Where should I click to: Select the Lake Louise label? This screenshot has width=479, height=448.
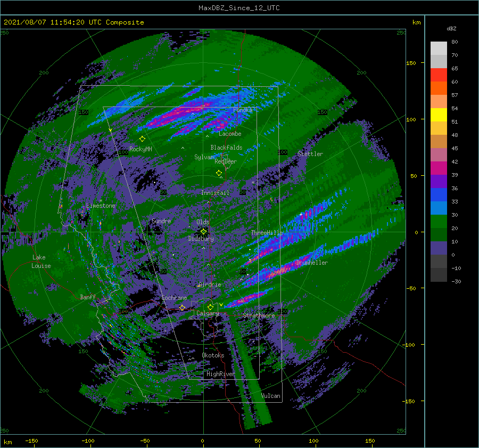pos(41,262)
